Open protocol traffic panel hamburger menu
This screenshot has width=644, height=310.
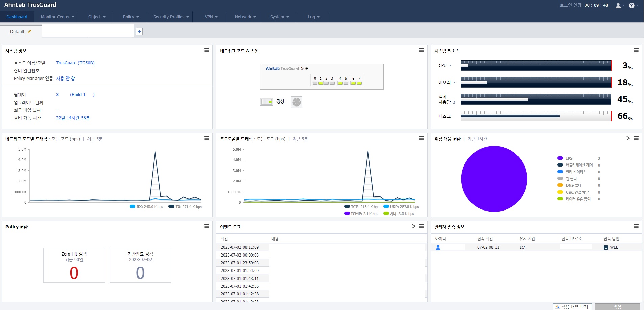pyautogui.click(x=421, y=138)
